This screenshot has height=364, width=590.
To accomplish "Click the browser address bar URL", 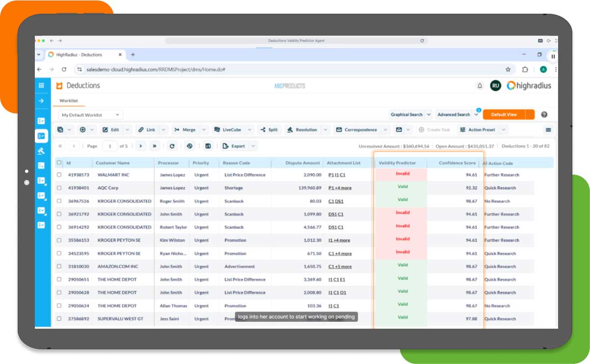I will tap(156, 70).
